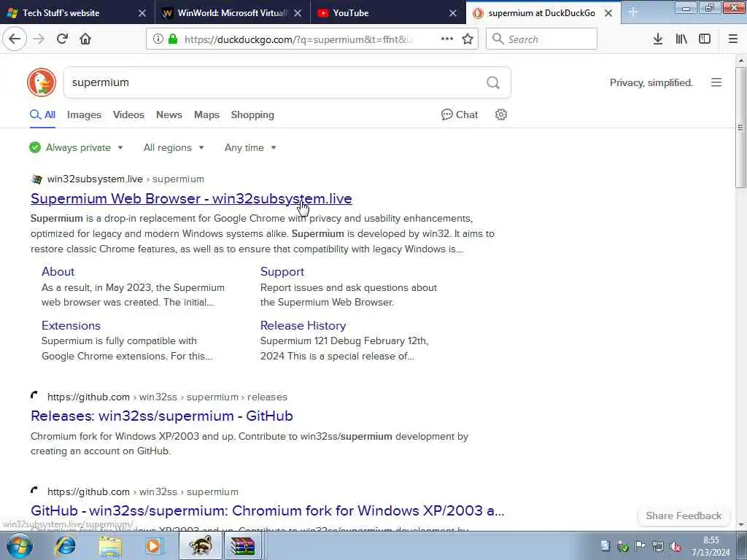Open the Extensions sublink

(71, 325)
